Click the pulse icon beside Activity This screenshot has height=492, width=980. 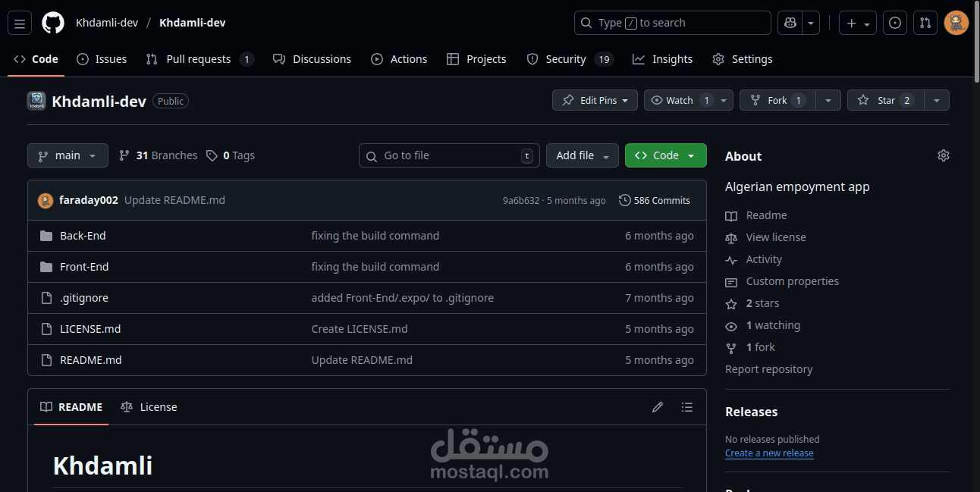(731, 260)
